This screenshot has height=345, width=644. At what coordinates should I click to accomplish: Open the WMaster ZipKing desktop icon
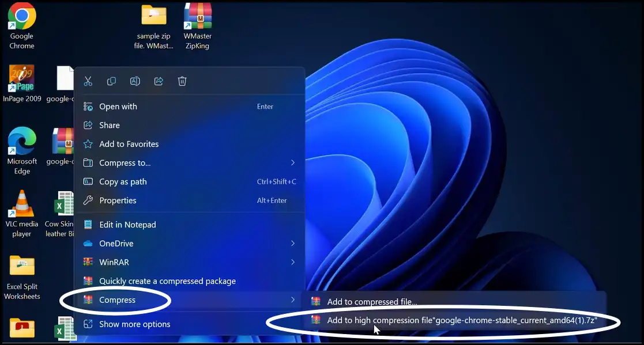(198, 26)
